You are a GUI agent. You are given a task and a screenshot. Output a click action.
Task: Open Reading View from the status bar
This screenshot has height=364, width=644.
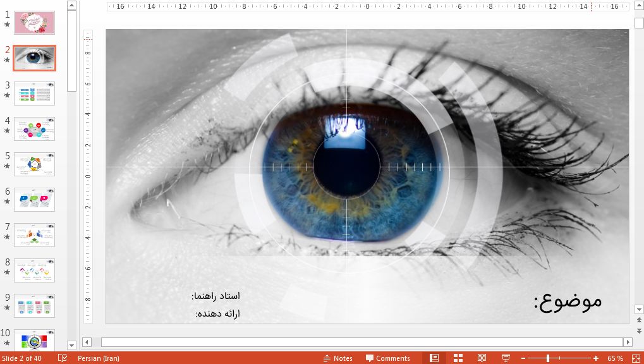[481, 358]
